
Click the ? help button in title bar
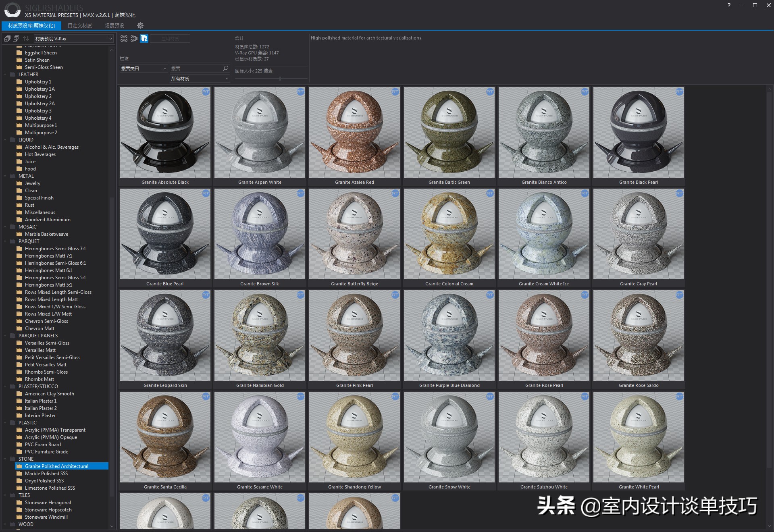728,5
